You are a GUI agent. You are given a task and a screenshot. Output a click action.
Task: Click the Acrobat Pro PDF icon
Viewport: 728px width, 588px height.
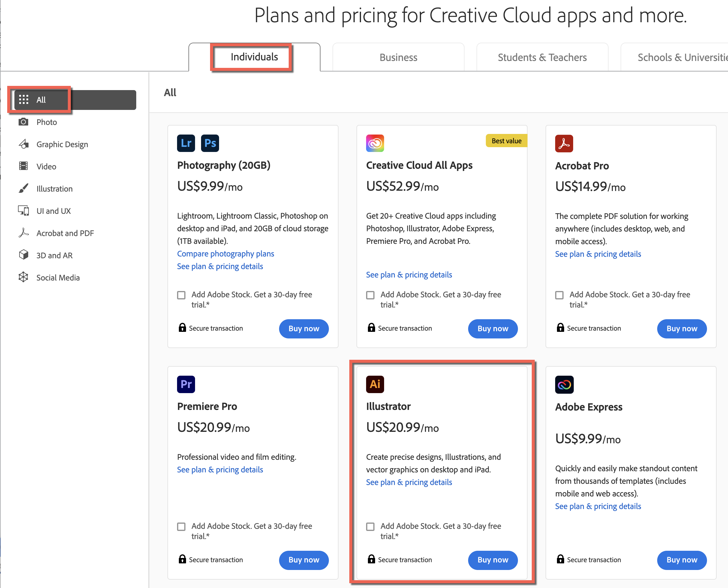[564, 143]
